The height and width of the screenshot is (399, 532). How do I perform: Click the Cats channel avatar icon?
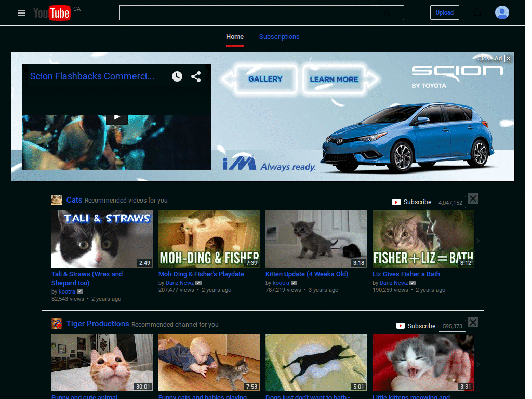click(x=56, y=200)
